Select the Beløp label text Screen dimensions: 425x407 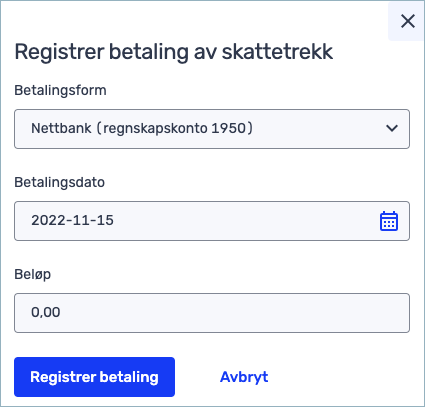click(33, 275)
